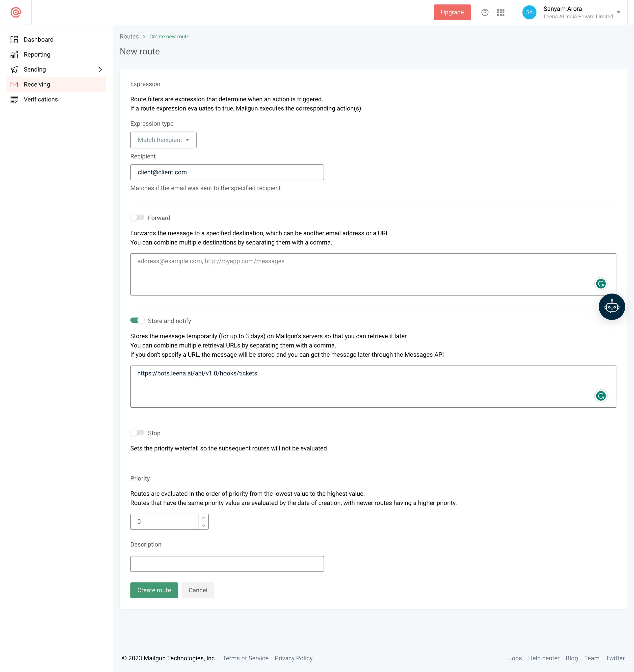Screen dimensions: 634x672
Task: Disable the Store and notify toggle
Action: (137, 321)
